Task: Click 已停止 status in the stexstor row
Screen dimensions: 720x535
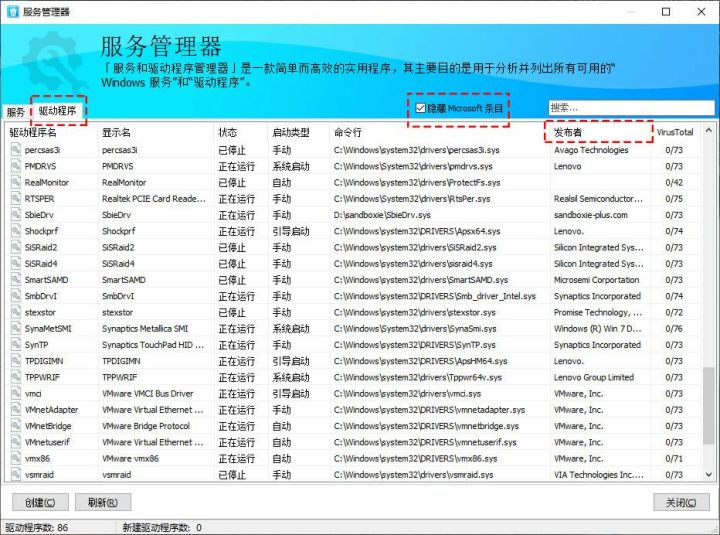Action: click(x=232, y=312)
